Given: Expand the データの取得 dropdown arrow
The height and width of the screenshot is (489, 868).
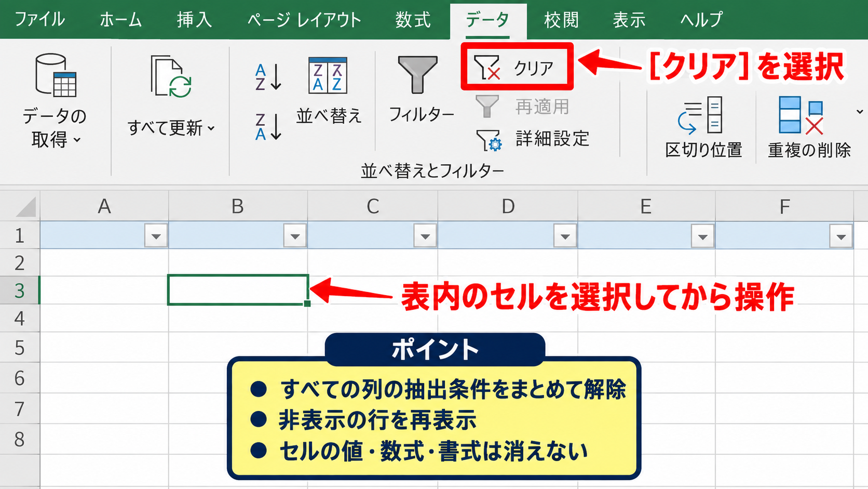Looking at the screenshot, I should point(77,140).
